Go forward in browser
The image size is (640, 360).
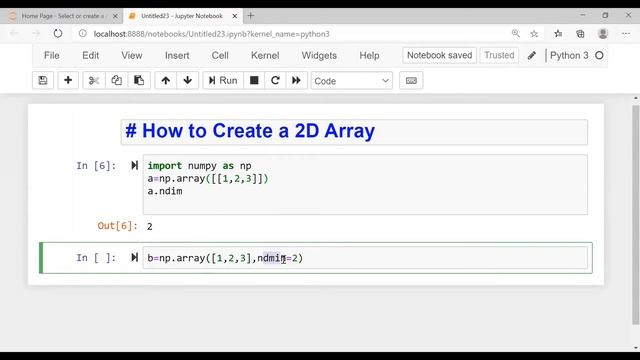36,33
